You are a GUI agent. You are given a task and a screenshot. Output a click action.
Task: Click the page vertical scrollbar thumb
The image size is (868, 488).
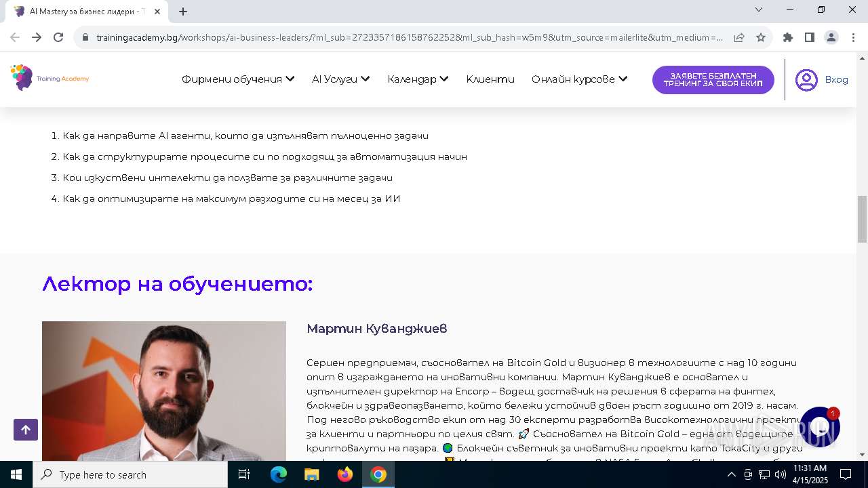tap(862, 219)
